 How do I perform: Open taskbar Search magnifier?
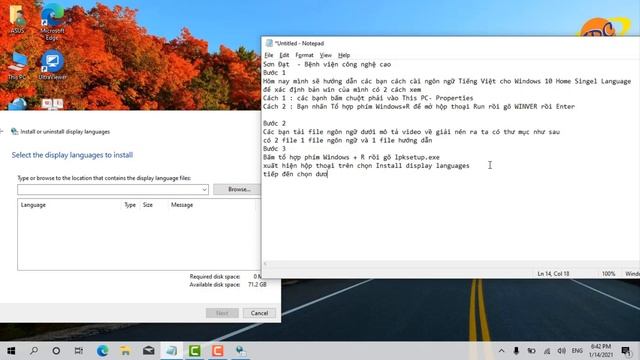click(x=34, y=351)
